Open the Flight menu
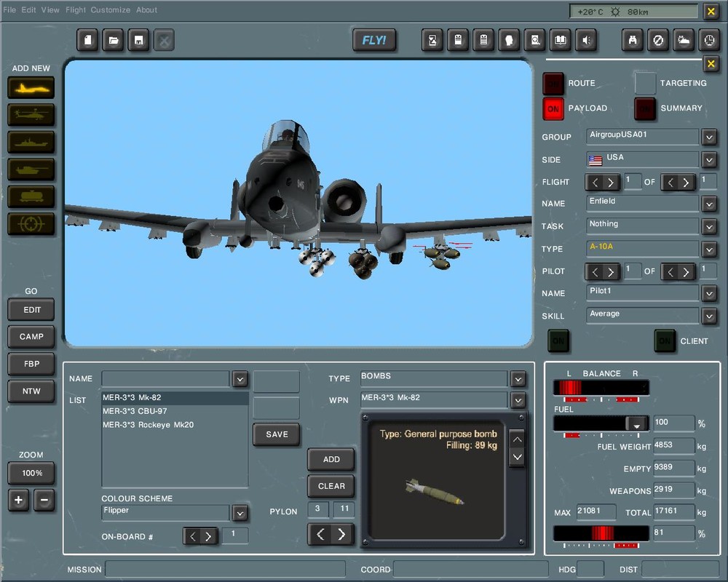 (x=76, y=9)
